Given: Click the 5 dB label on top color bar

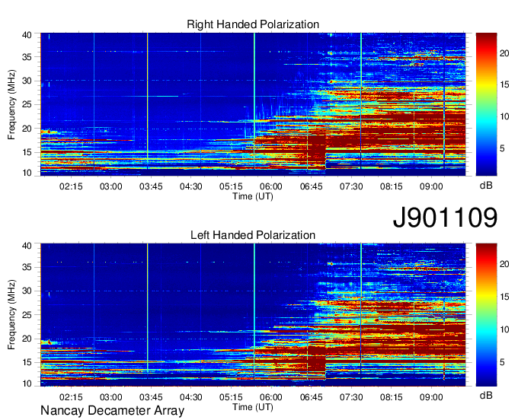Looking at the screenshot, I should pos(502,148).
